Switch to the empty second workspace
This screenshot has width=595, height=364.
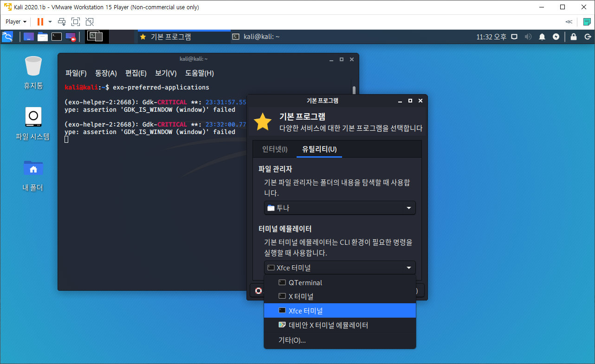122,37
